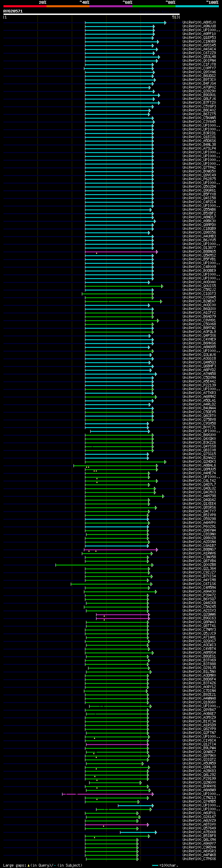Select label UniRef100_B6TZT5
This screenshot has width=222, height=868.
coord(199,114)
